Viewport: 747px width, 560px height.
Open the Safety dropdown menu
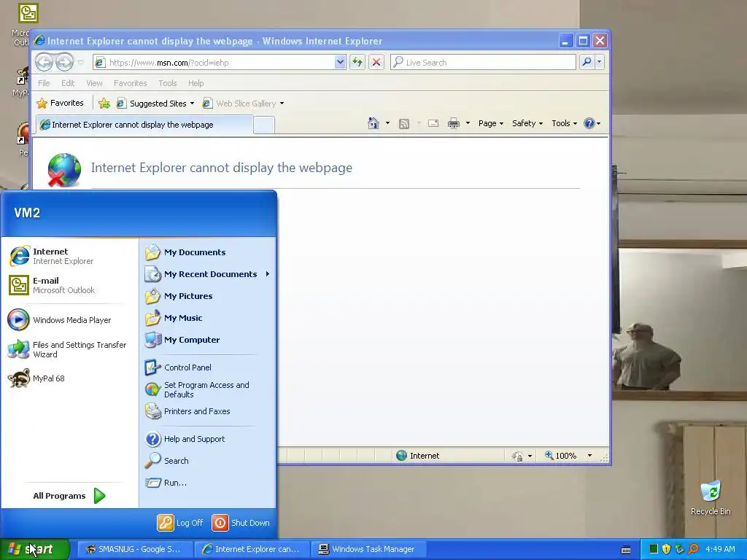pyautogui.click(x=527, y=123)
